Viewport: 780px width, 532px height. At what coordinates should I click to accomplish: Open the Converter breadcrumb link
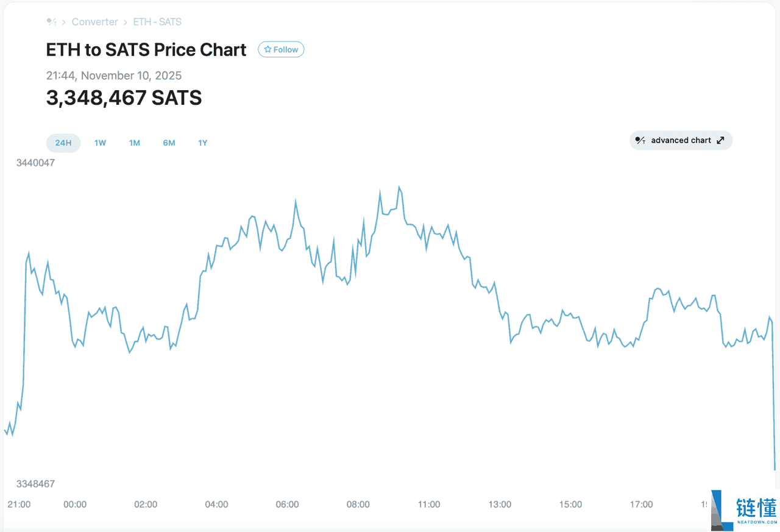(x=94, y=22)
